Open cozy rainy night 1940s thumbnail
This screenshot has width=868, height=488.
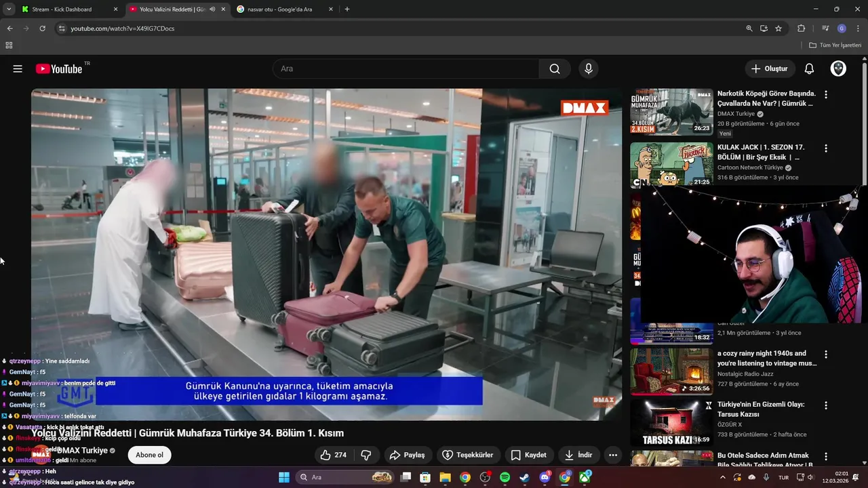pos(671,371)
